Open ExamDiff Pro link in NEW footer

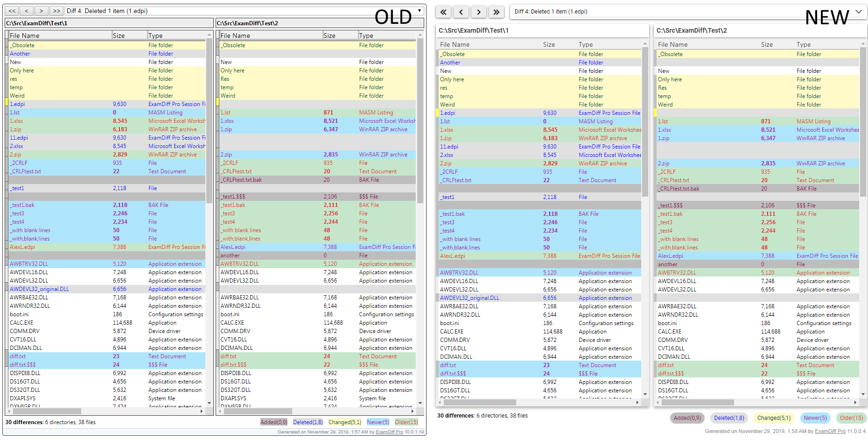[x=830, y=431]
